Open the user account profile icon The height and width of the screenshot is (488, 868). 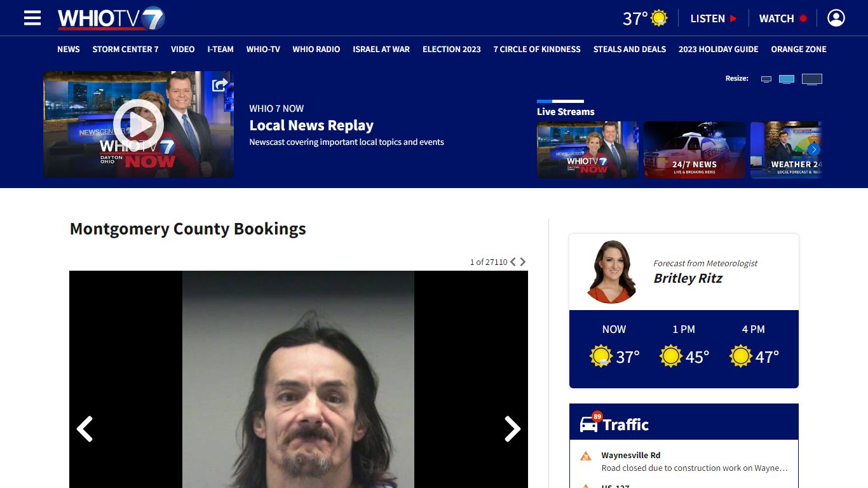[x=836, y=18]
